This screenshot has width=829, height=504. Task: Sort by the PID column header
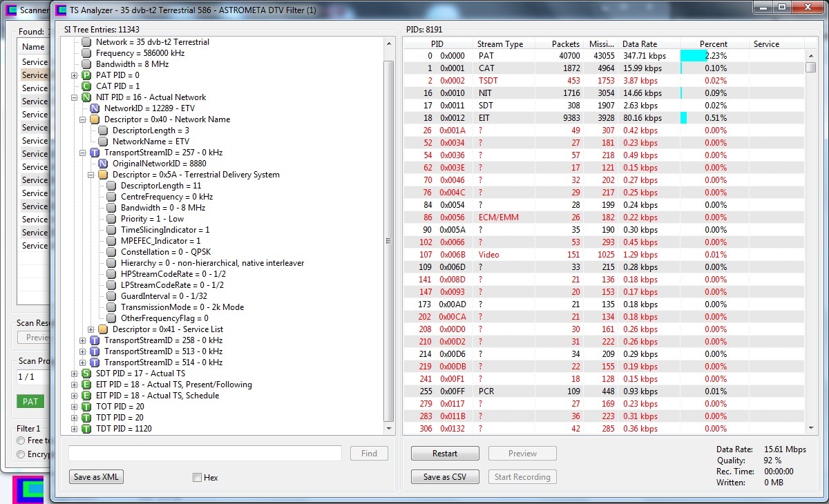tap(438, 43)
